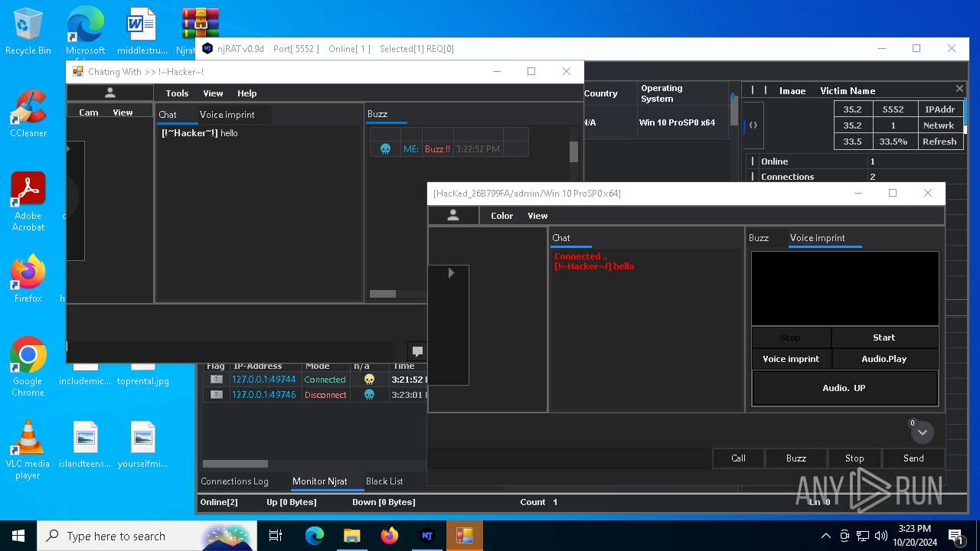Click horizontal scrollbar in njRAT connections log
980x551 pixels.
click(235, 464)
